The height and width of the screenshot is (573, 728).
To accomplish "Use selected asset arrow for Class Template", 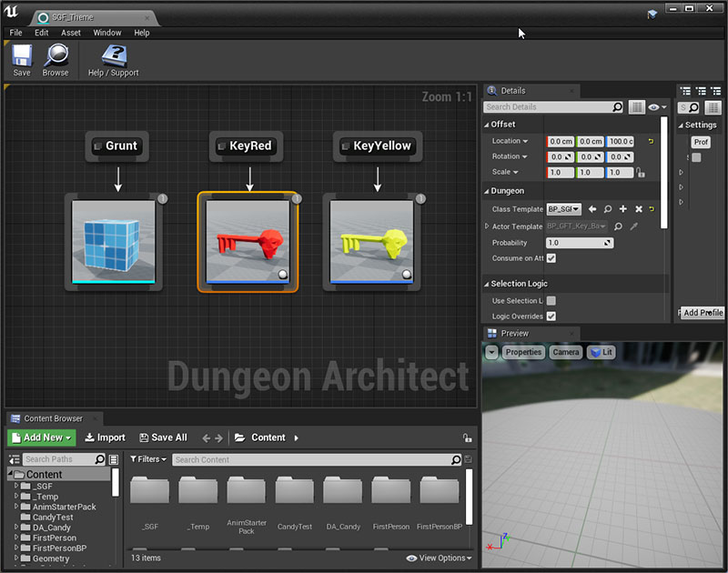I will tap(592, 209).
